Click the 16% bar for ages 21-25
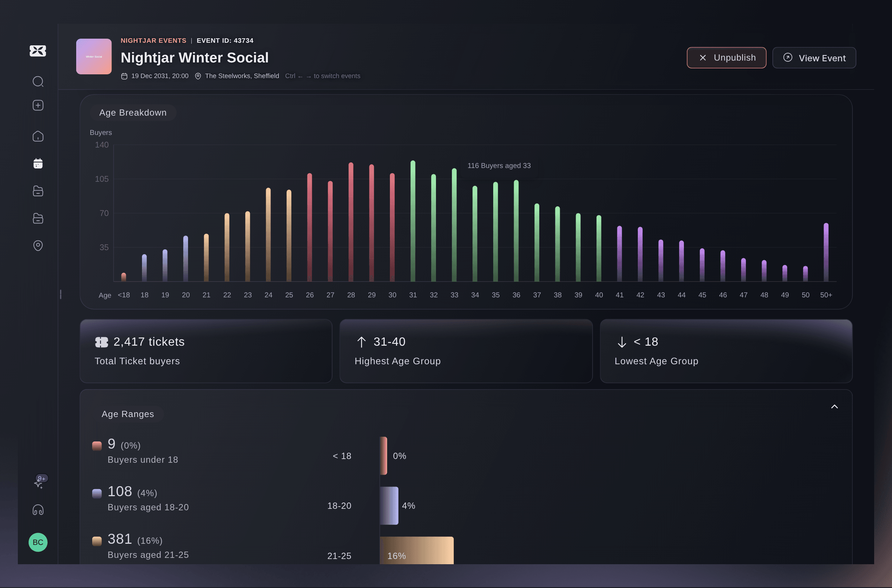 [417, 550]
